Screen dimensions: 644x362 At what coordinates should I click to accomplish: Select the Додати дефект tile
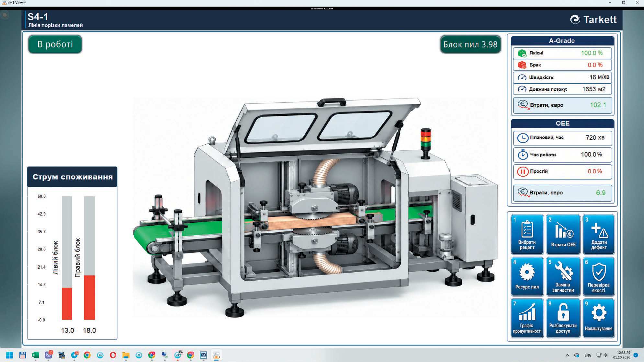tap(599, 234)
